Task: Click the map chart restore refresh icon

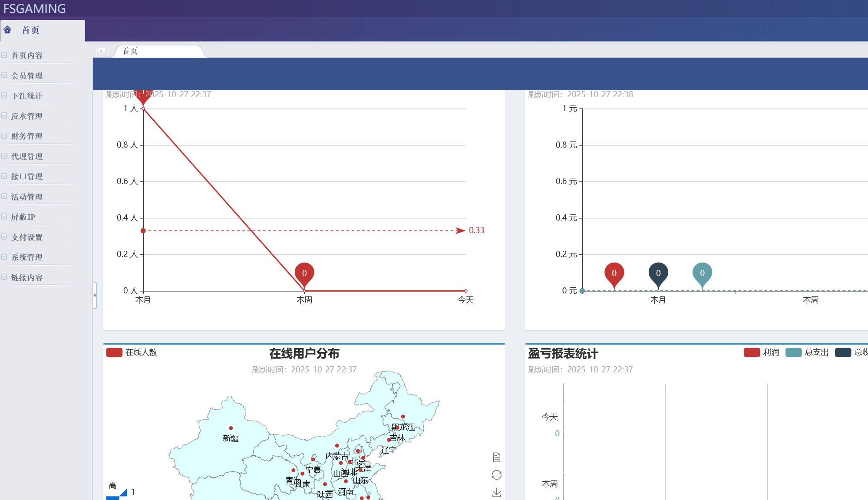Action: [x=497, y=475]
